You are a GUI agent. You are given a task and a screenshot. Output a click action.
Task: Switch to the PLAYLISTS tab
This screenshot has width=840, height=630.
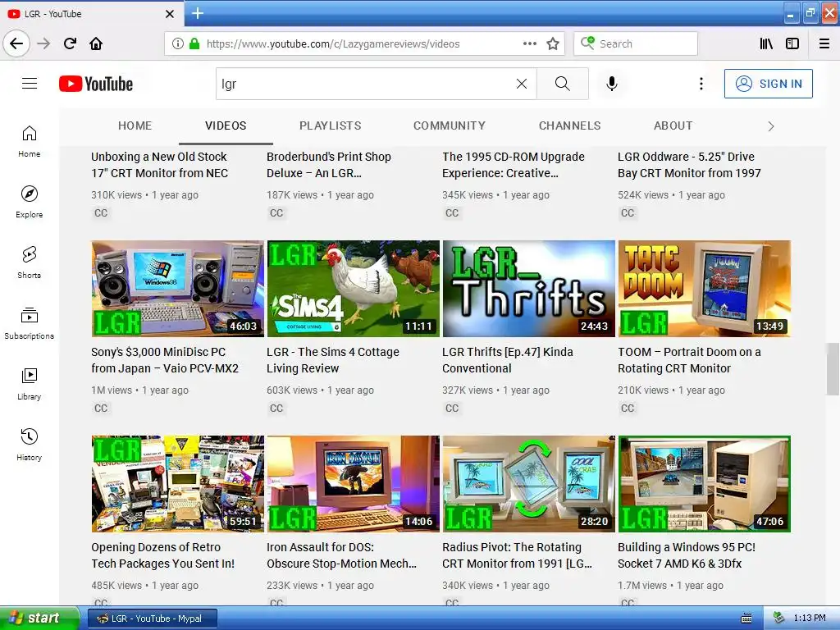click(330, 126)
